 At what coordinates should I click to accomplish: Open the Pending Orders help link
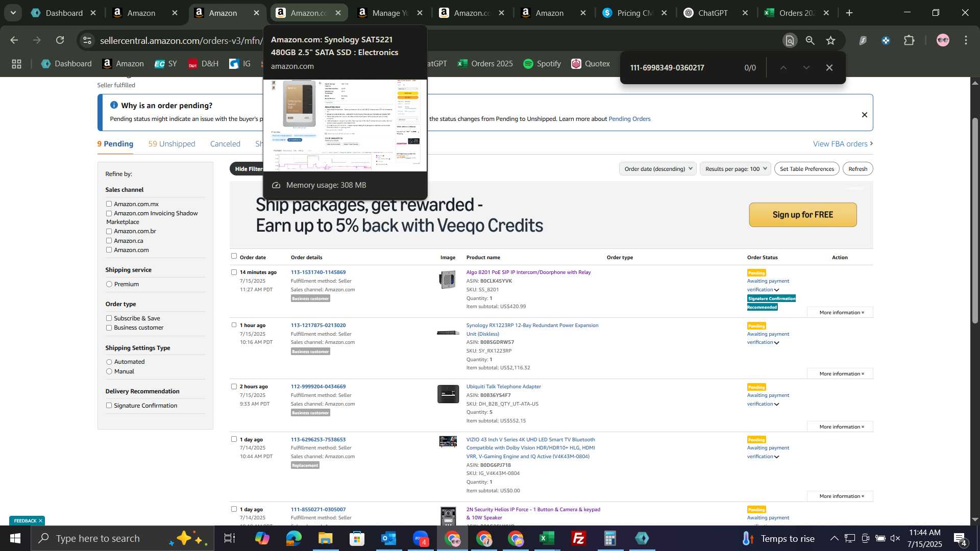click(629, 119)
